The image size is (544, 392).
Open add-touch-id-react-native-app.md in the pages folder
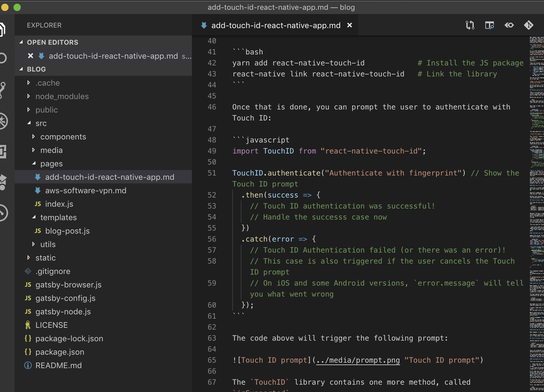(103, 177)
